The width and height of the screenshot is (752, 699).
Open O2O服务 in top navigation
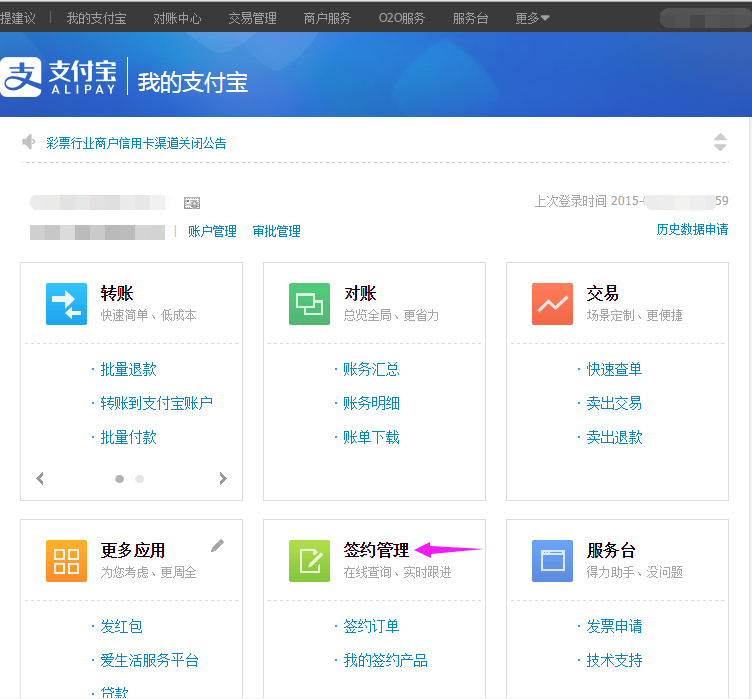402,18
